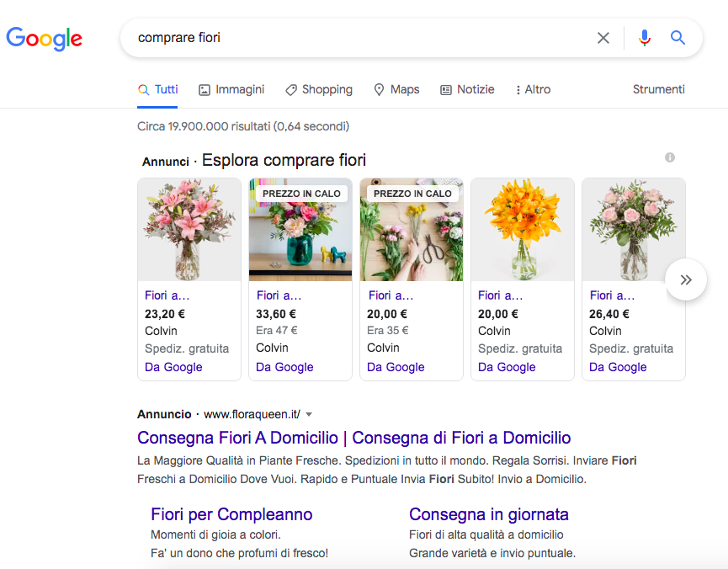
Task: Open the "Fiori per Compleanno" sitelink
Action: point(231,514)
